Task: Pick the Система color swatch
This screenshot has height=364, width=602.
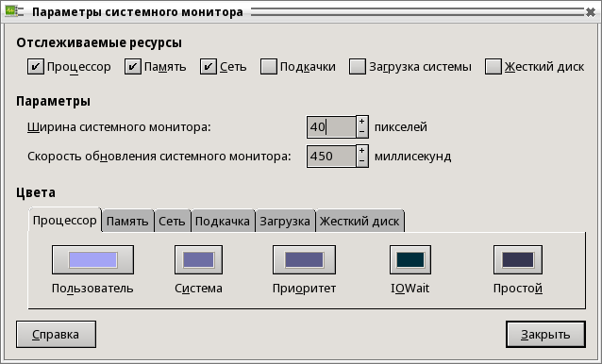Action: tap(198, 260)
